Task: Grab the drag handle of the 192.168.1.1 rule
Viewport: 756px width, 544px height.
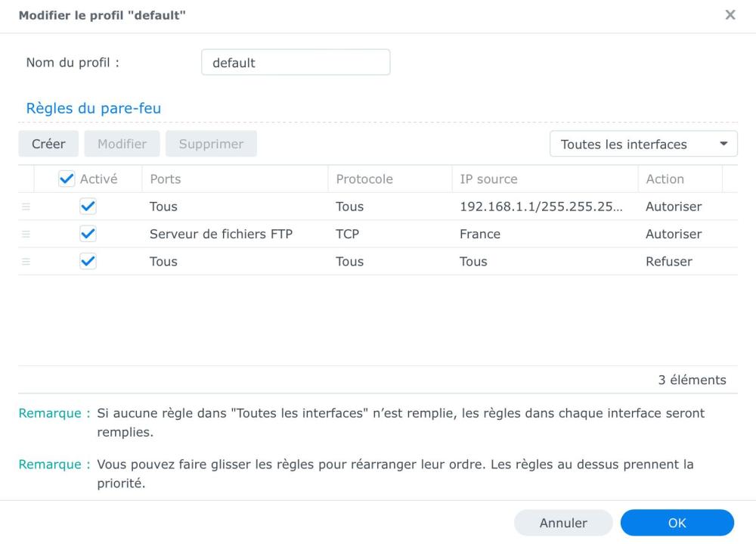Action: 26,207
